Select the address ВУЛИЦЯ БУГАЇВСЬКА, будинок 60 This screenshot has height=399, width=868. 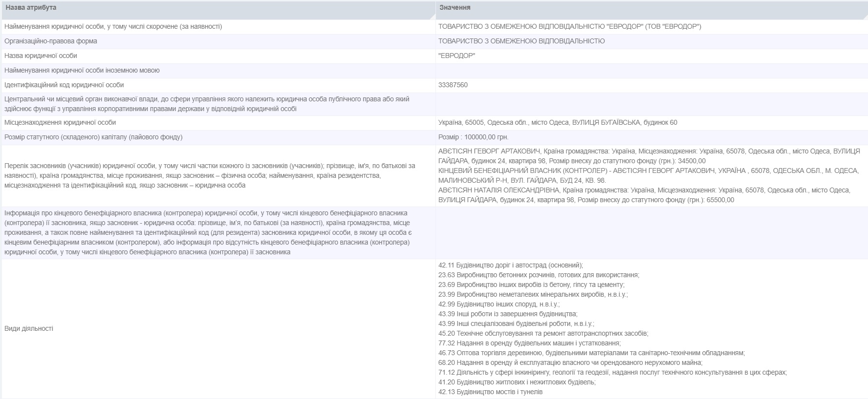pos(625,123)
